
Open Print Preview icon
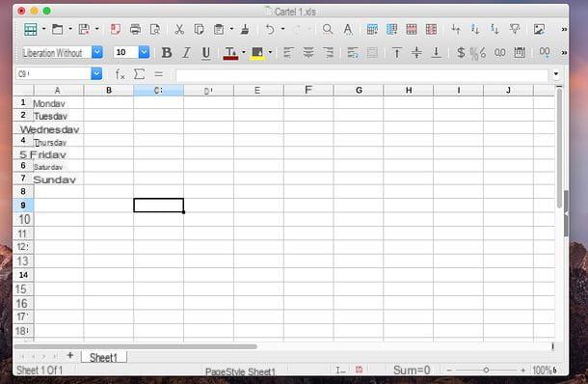click(x=155, y=29)
